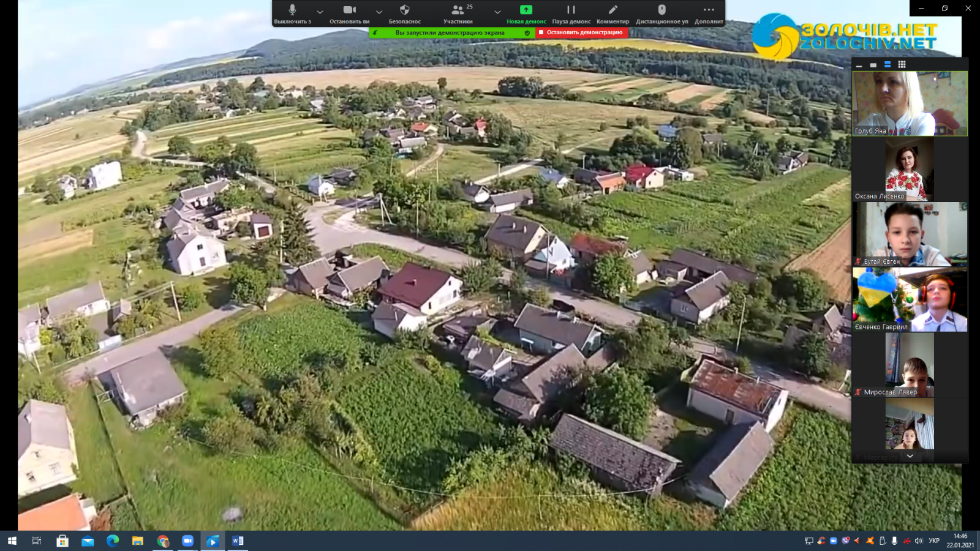This screenshot has width=980, height=551.
Task: Open the Участники participants panel
Action: tap(458, 13)
